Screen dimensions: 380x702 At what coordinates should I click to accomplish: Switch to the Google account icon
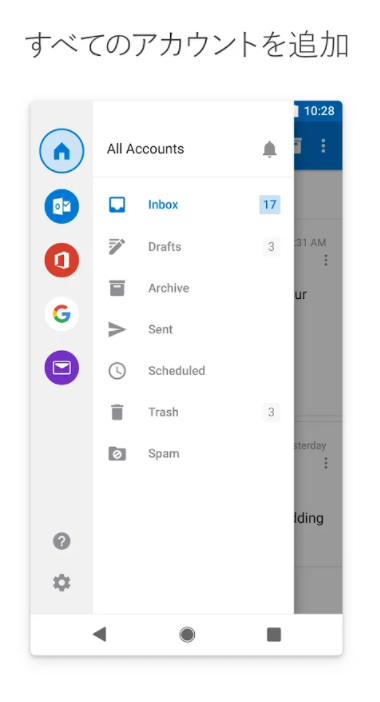(62, 314)
